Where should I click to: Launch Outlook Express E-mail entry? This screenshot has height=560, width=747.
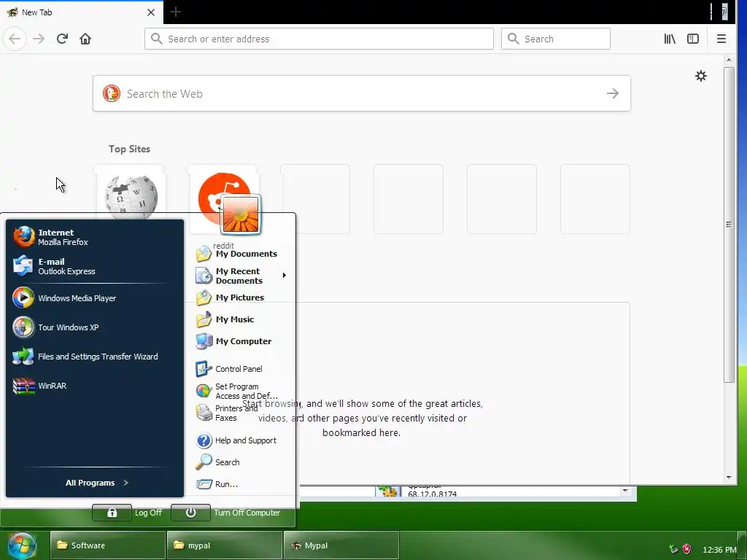click(94, 266)
